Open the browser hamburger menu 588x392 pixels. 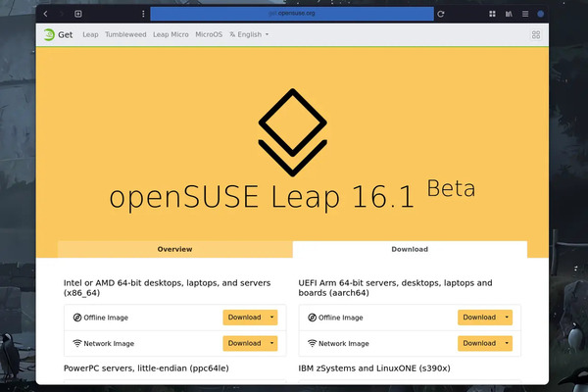[x=525, y=14]
